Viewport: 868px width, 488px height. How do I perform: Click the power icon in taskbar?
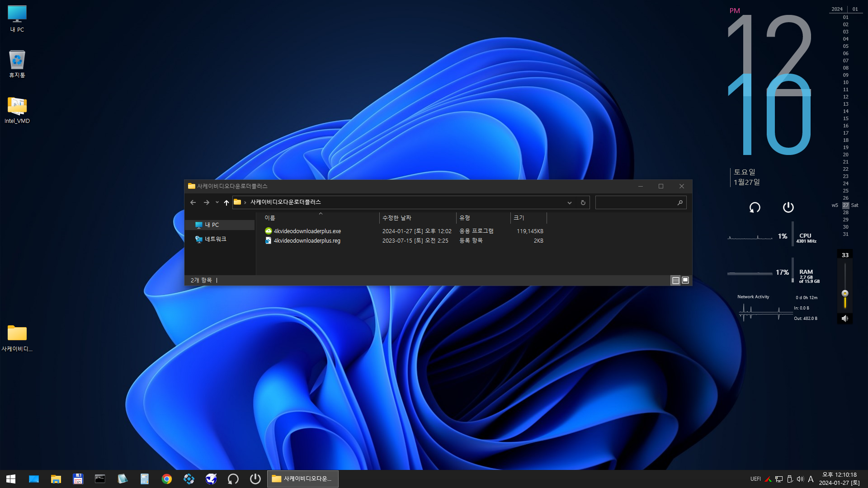coord(255,479)
